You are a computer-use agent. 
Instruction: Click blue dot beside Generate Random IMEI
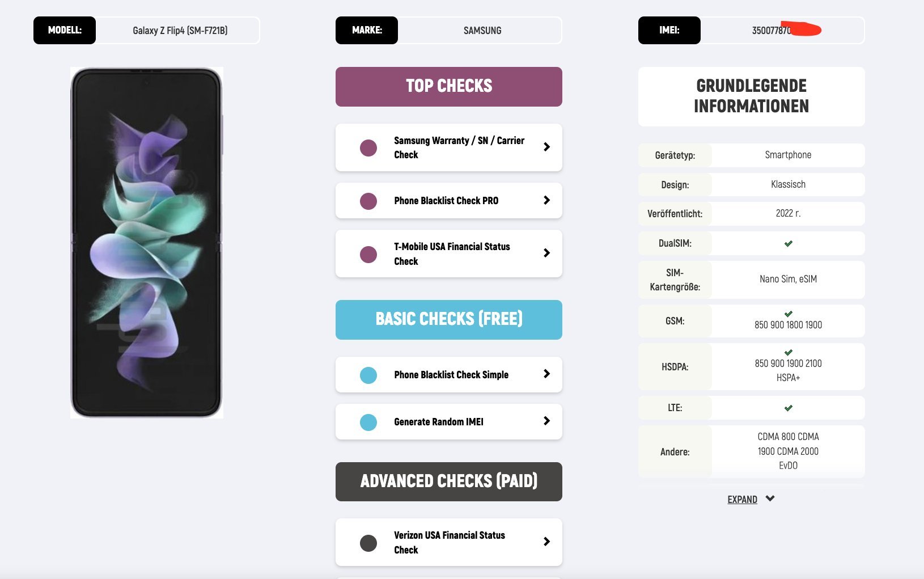[x=368, y=422]
